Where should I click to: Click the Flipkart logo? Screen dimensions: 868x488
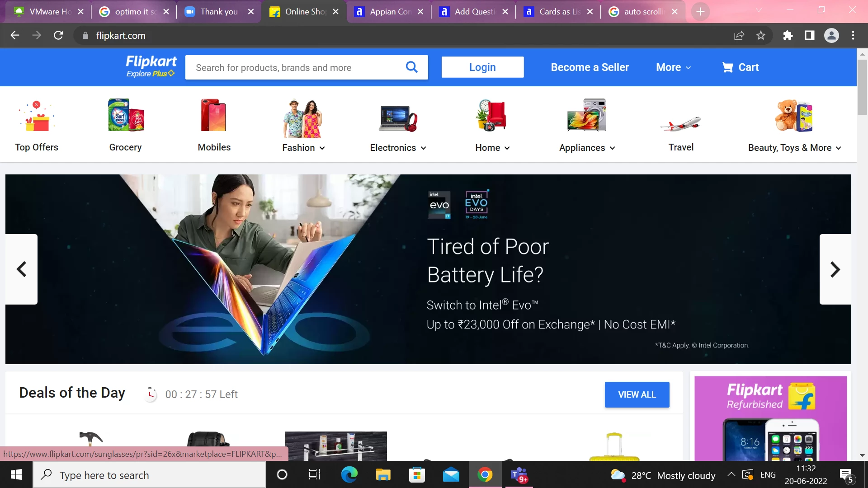[x=151, y=61]
